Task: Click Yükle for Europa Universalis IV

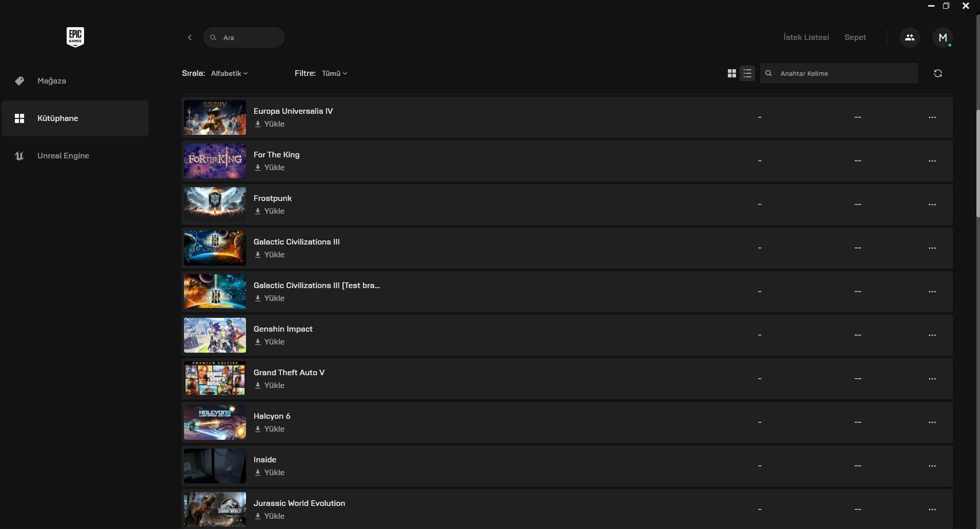Action: tap(270, 124)
